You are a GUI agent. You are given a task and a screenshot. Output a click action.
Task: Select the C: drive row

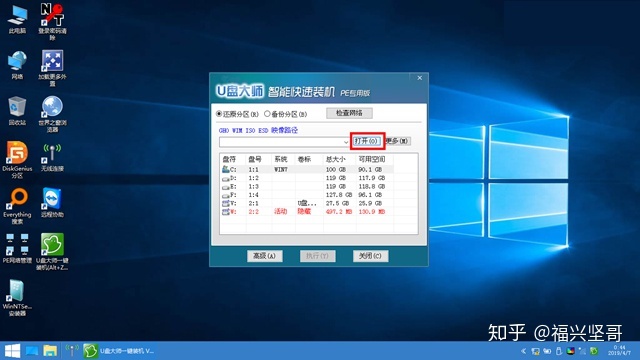click(307, 169)
